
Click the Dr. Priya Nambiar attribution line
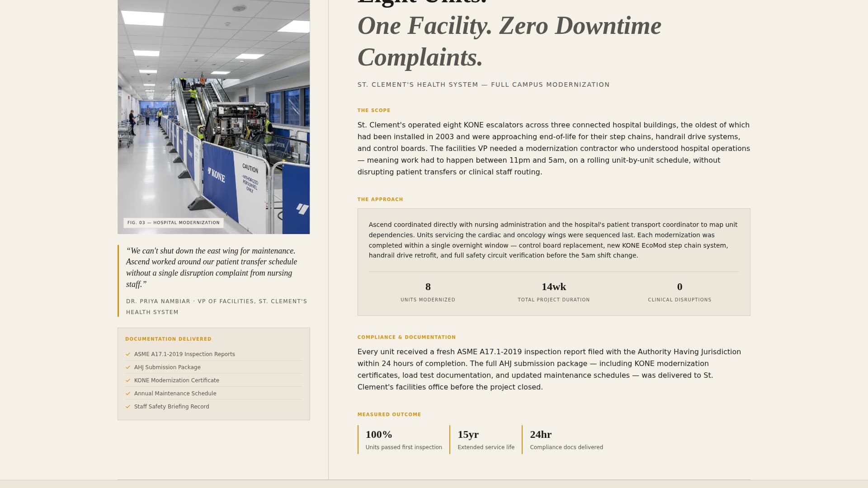[217, 307]
